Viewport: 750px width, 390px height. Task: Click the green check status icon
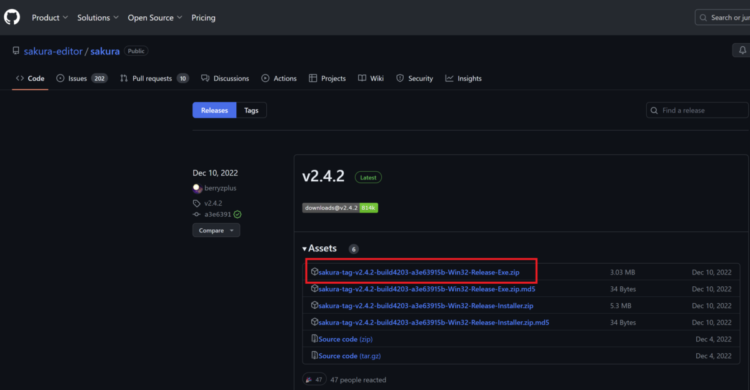pos(238,214)
